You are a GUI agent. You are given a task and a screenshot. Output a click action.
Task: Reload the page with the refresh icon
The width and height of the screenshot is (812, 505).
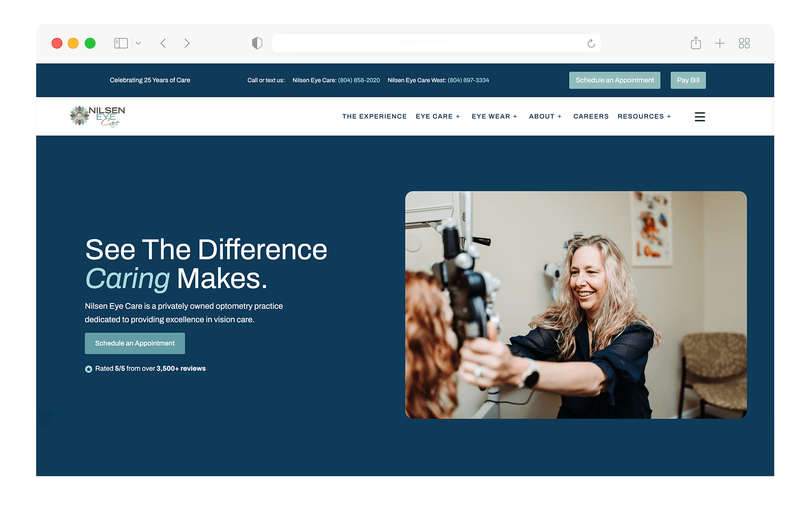coord(591,43)
